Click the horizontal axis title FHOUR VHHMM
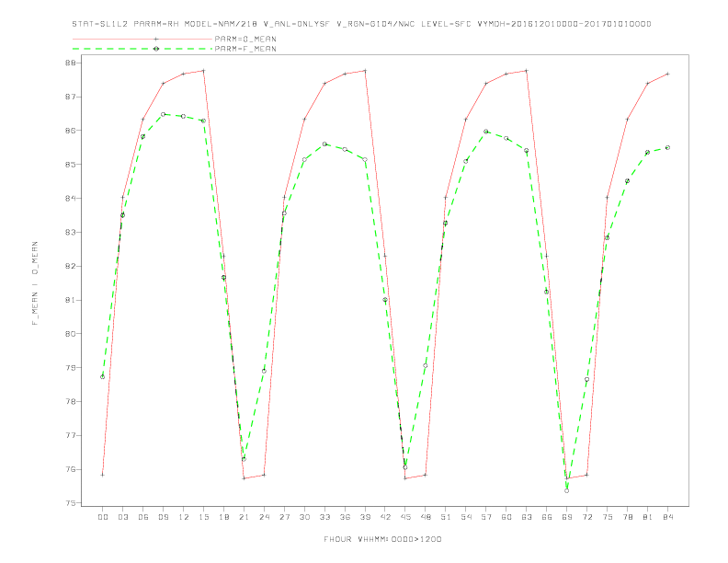This screenshot has width=728, height=563. (382, 539)
